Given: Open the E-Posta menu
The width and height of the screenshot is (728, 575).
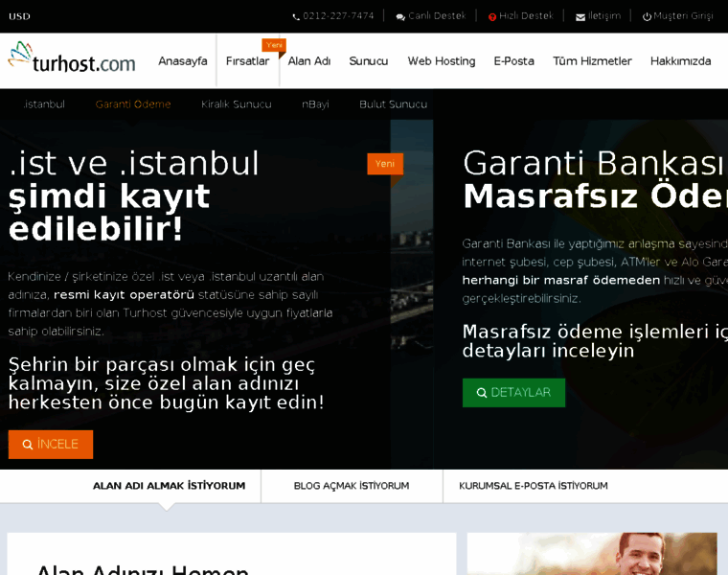Looking at the screenshot, I should (x=514, y=61).
